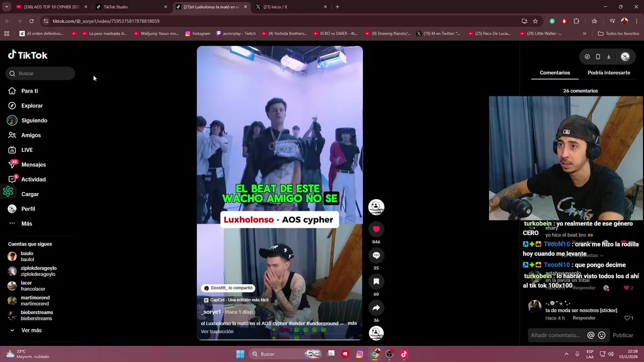Switch to the TikTok Studio browser tab

click(x=132, y=7)
